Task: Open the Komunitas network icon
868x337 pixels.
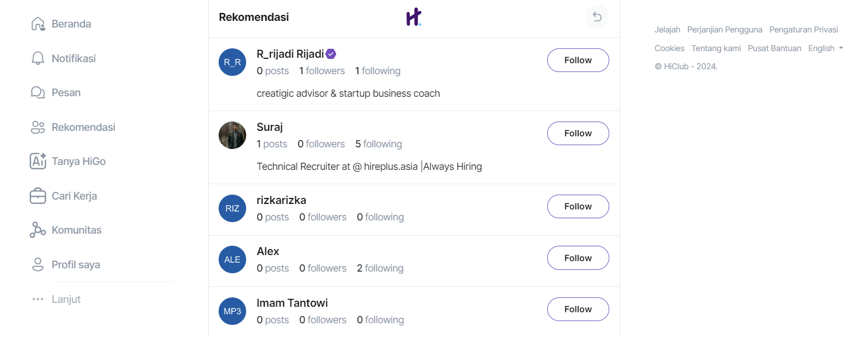Action: point(38,230)
